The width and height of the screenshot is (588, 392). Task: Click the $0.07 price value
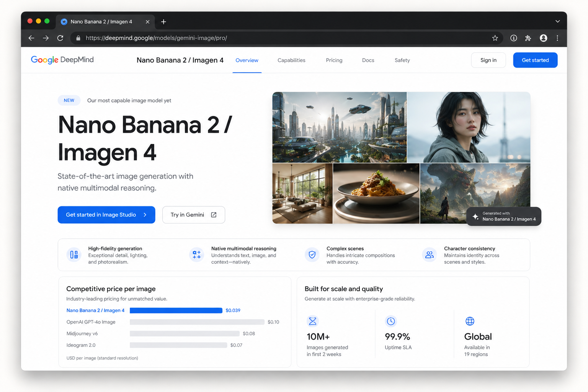pyautogui.click(x=236, y=345)
